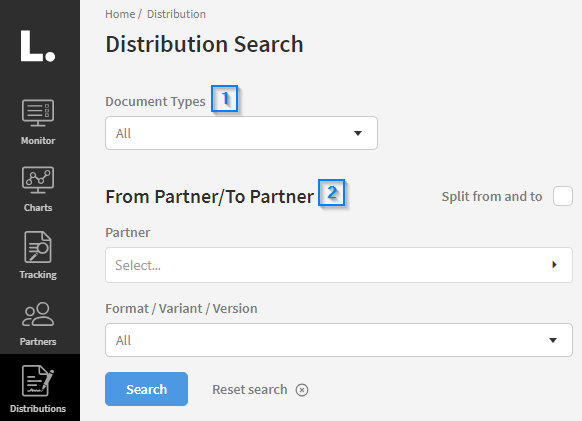
Task: Expand the Partner Select arrow
Action: tap(554, 265)
